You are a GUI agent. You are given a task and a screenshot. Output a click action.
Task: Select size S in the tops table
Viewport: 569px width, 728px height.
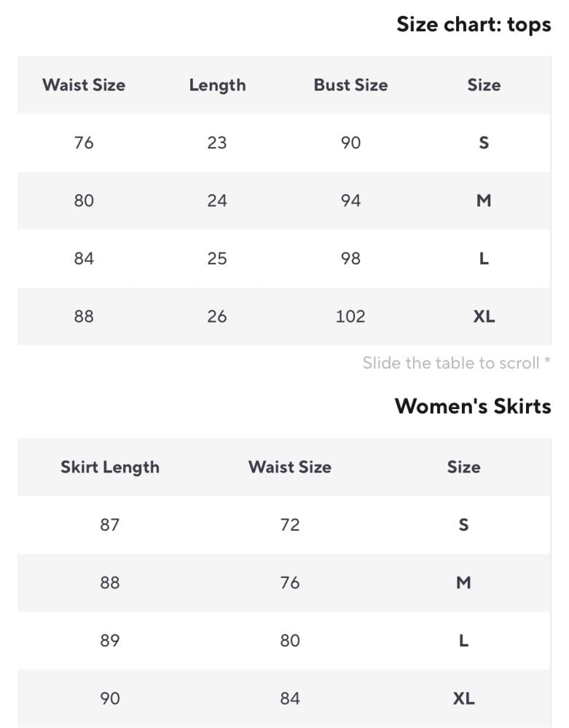pos(484,143)
